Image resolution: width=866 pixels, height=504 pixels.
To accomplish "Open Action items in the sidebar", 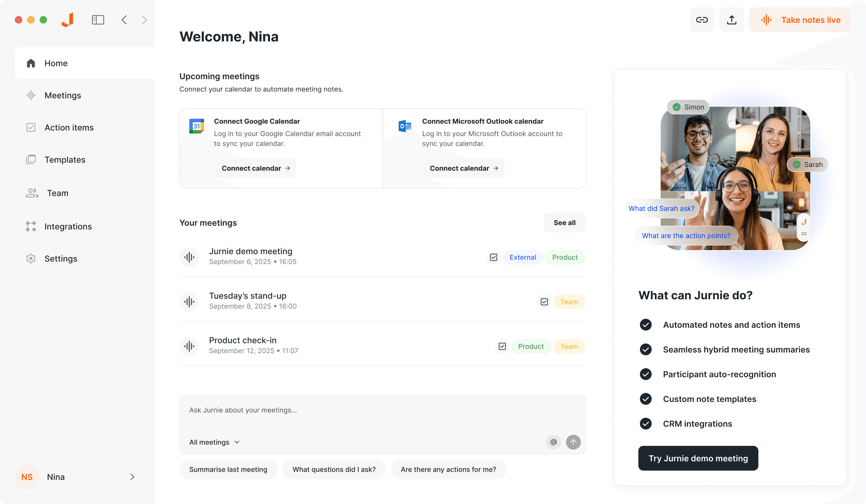I will click(x=69, y=127).
